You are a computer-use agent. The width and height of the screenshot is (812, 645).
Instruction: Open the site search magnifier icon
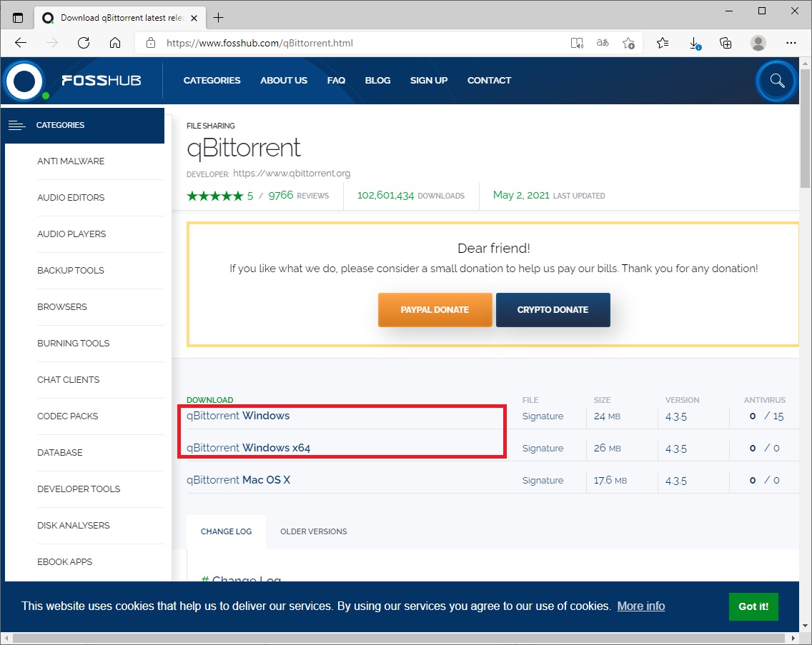tap(777, 81)
